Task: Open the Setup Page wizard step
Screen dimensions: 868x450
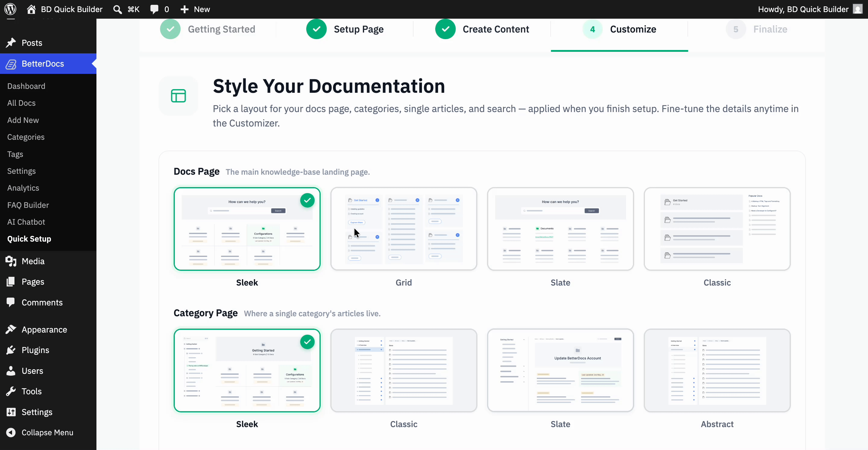Action: pyautogui.click(x=345, y=29)
